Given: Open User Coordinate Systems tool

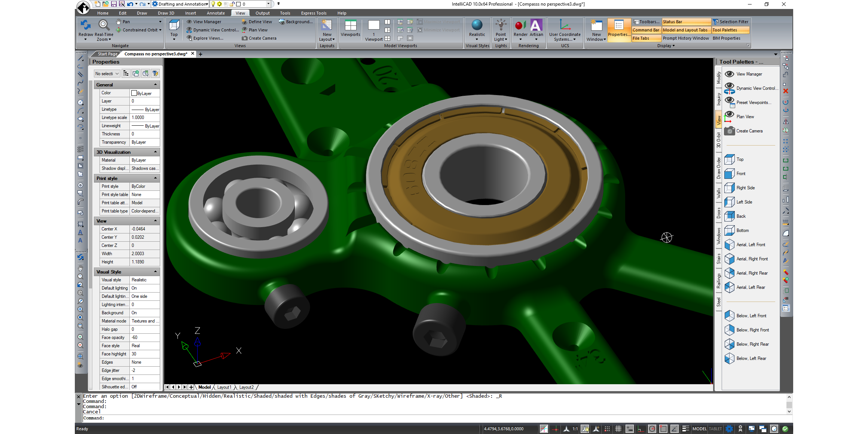Looking at the screenshot, I should tap(565, 30).
